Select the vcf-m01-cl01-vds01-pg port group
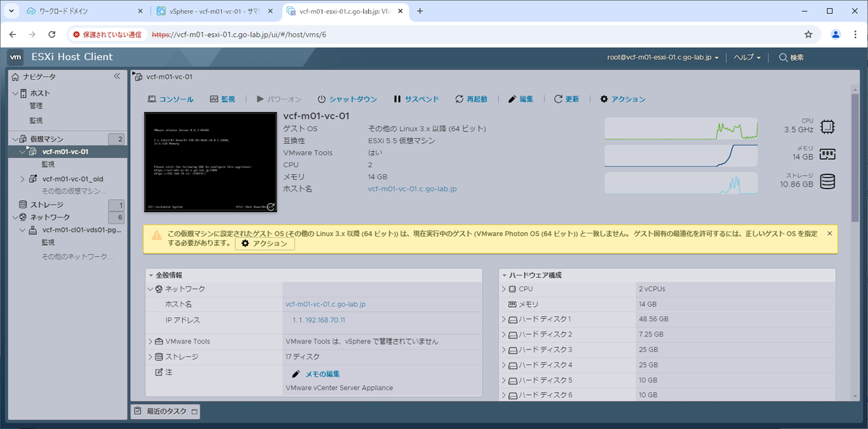868x429 pixels. click(x=80, y=230)
